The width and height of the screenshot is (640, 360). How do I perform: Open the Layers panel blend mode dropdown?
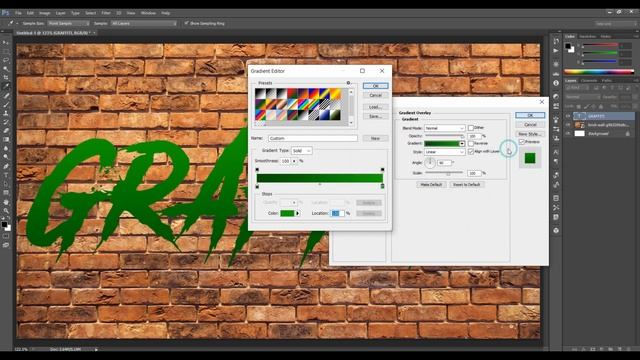point(582,97)
